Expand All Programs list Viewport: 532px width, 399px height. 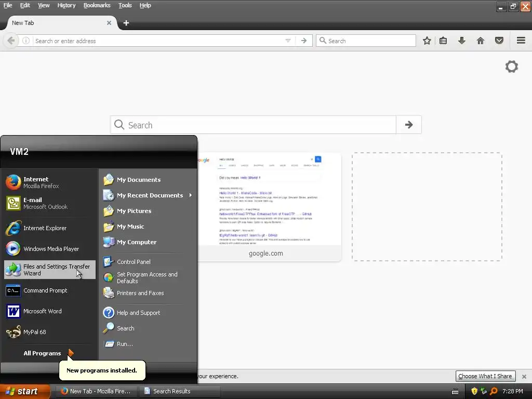tap(48, 353)
